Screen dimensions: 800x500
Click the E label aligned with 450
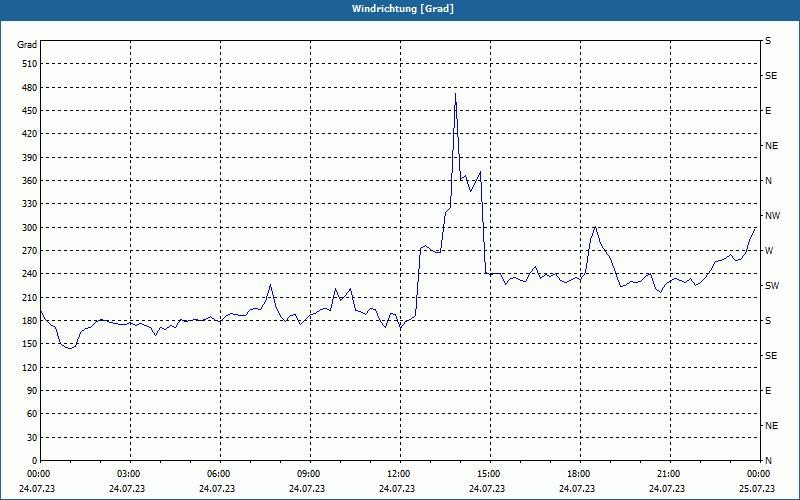768,111
